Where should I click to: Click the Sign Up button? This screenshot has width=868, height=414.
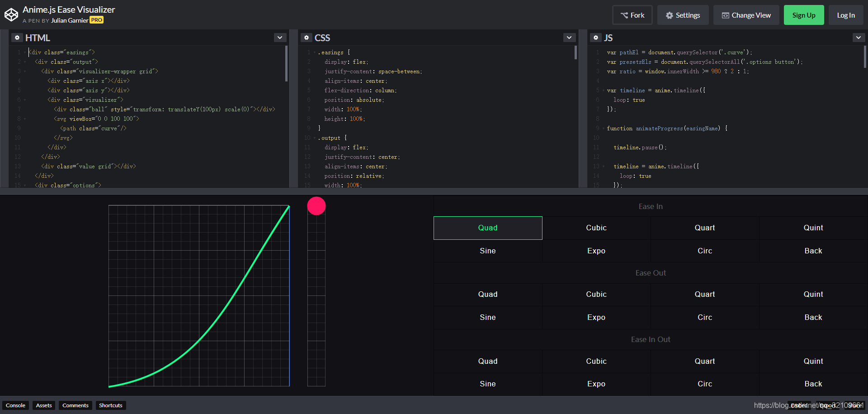pyautogui.click(x=804, y=15)
